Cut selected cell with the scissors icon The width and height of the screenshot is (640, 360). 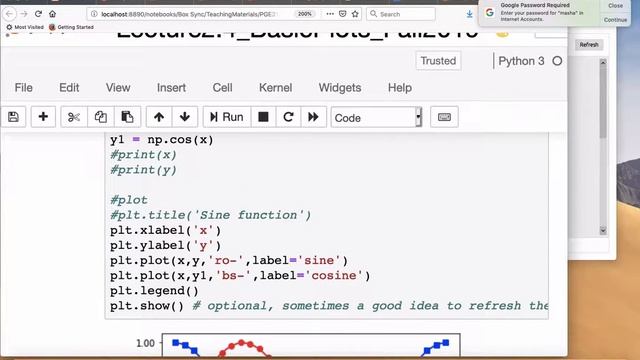(x=74, y=117)
